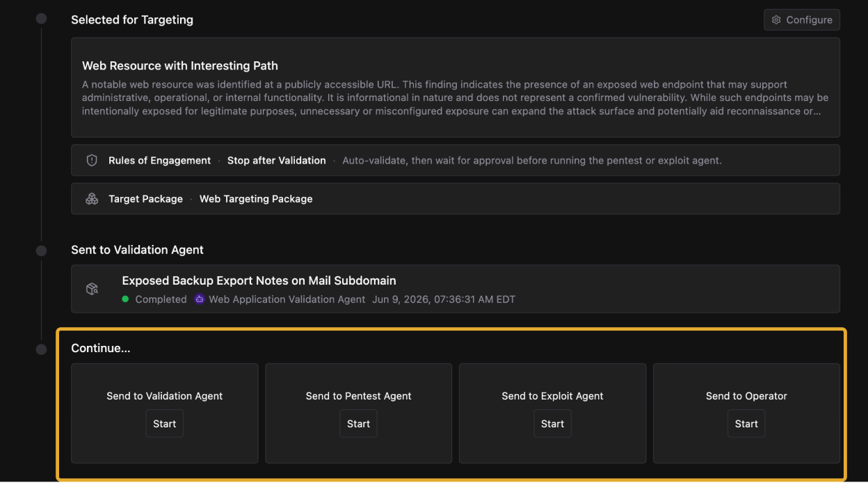Click the shield icon beside Rules of Engagement
This screenshot has height=483, width=868.
[x=92, y=161]
